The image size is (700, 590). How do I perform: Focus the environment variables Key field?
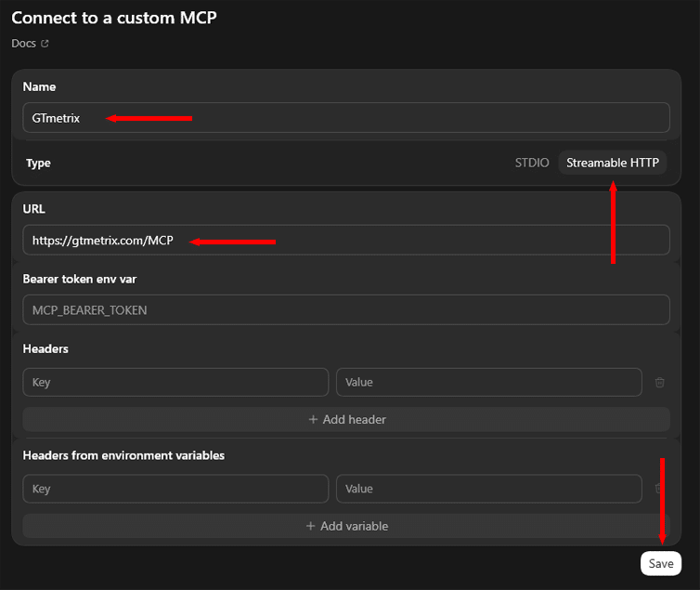coord(175,488)
